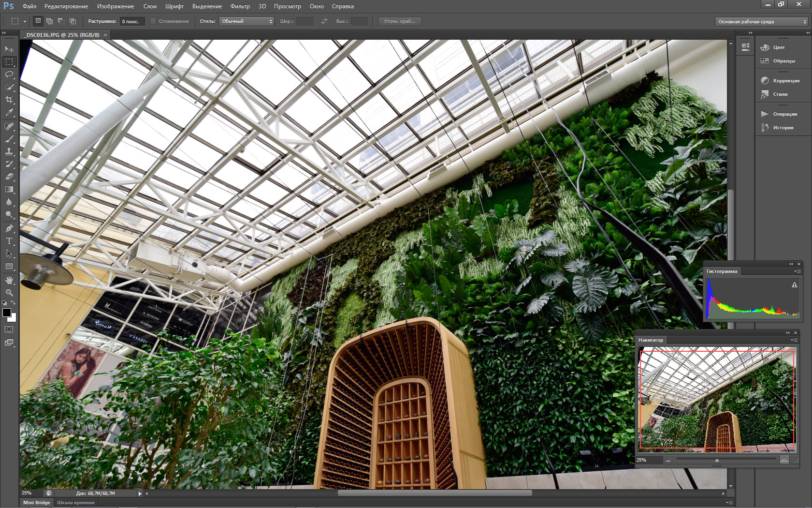The image size is (812, 508).
Task: Open the Образцы panel
Action: tap(783, 61)
